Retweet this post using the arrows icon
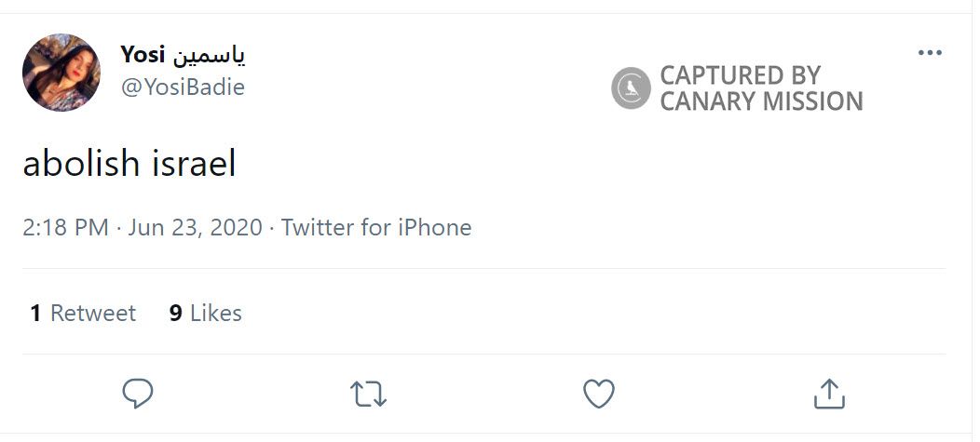The image size is (980, 442). point(369,394)
